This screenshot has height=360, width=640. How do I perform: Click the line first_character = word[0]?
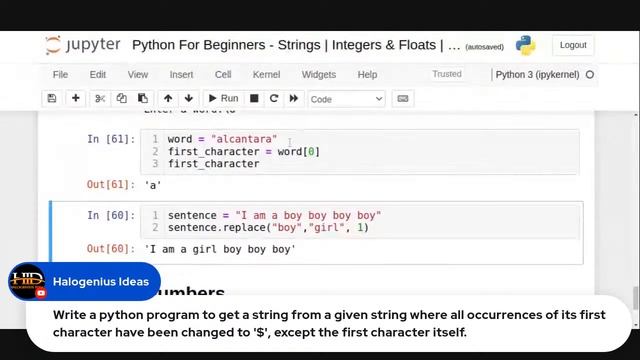244,151
